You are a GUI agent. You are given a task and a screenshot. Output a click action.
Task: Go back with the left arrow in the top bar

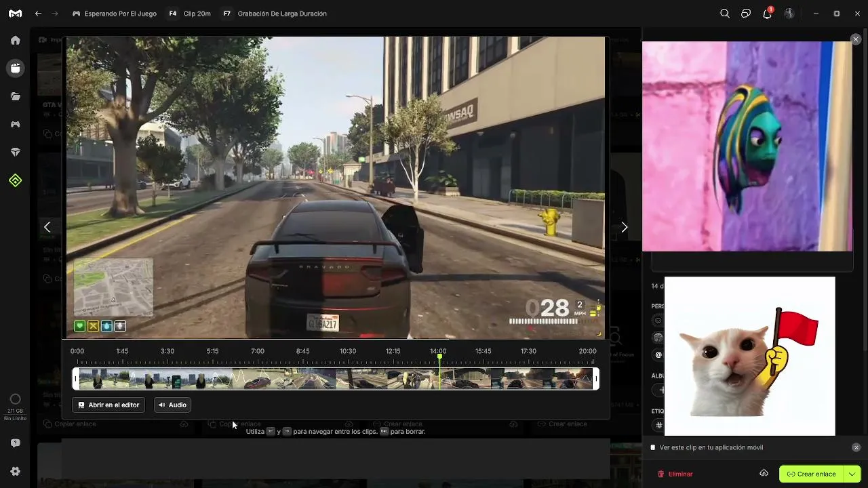click(x=39, y=14)
